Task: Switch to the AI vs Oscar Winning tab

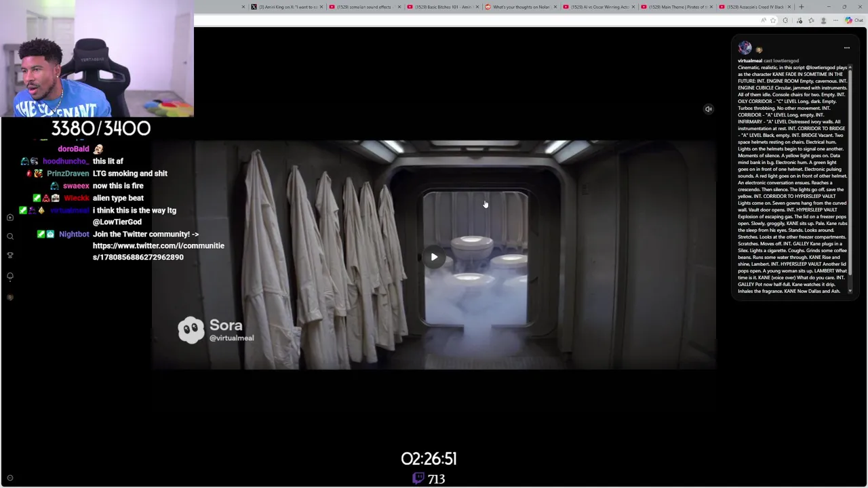Action: [599, 7]
